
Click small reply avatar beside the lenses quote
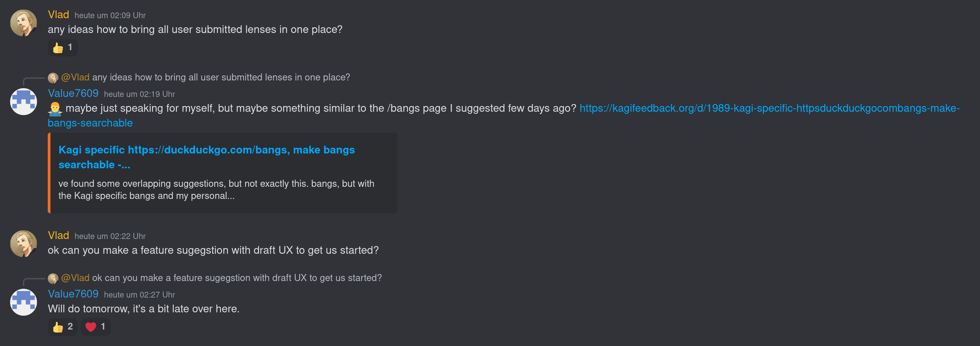(x=53, y=78)
